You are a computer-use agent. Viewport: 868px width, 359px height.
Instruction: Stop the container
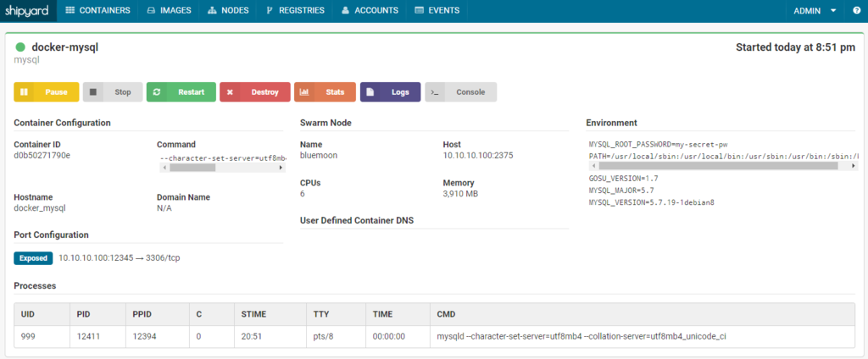(113, 92)
